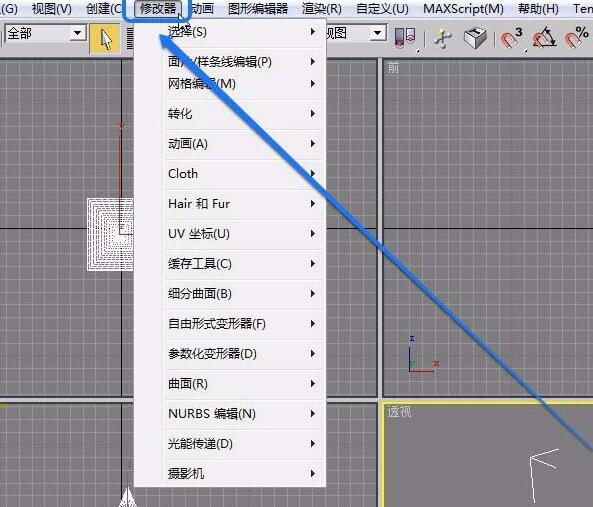Image resolution: width=593 pixels, height=507 pixels.
Task: Open the 修改器 menu
Action: (x=158, y=8)
